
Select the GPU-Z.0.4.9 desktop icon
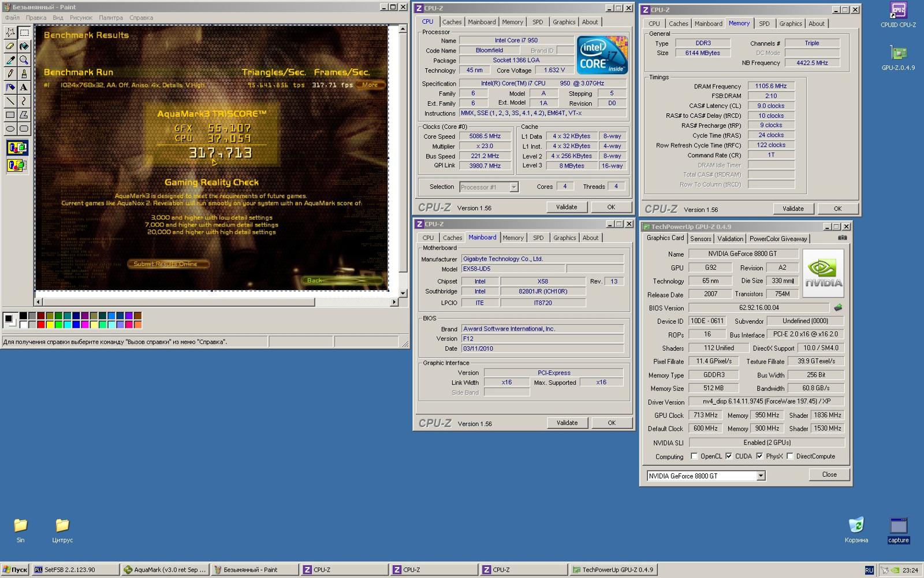click(x=898, y=58)
